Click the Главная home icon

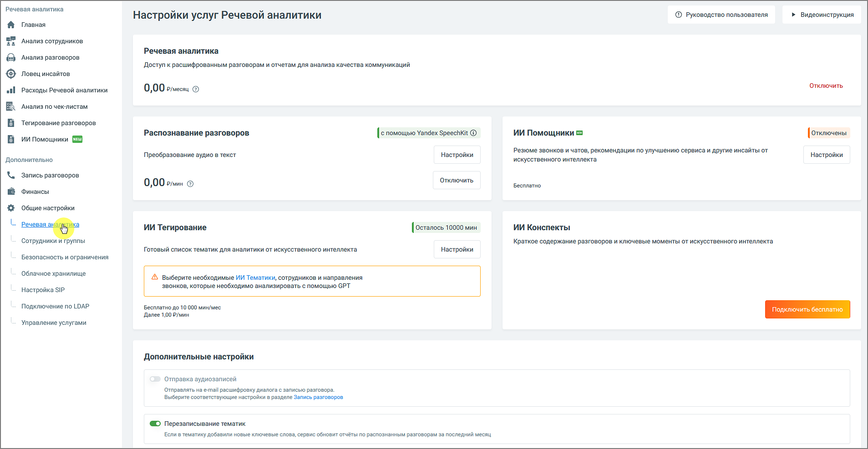pos(11,25)
